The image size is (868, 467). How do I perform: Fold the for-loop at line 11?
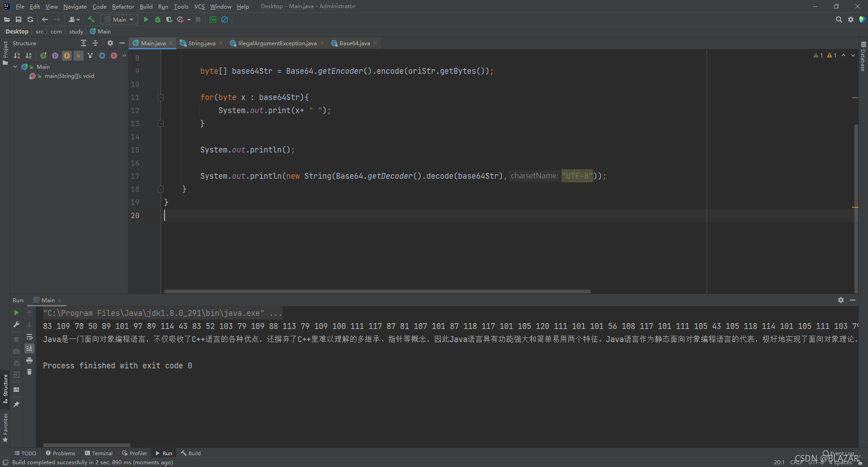160,97
